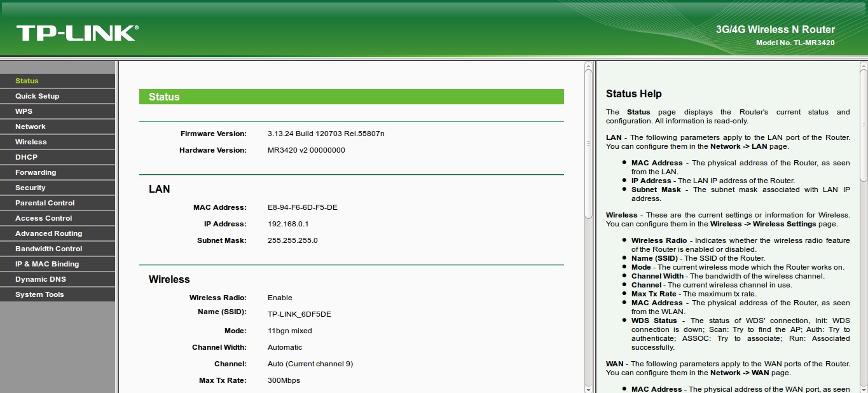The width and height of the screenshot is (868, 393).
Task: Open the Network menu
Action: 57,127
